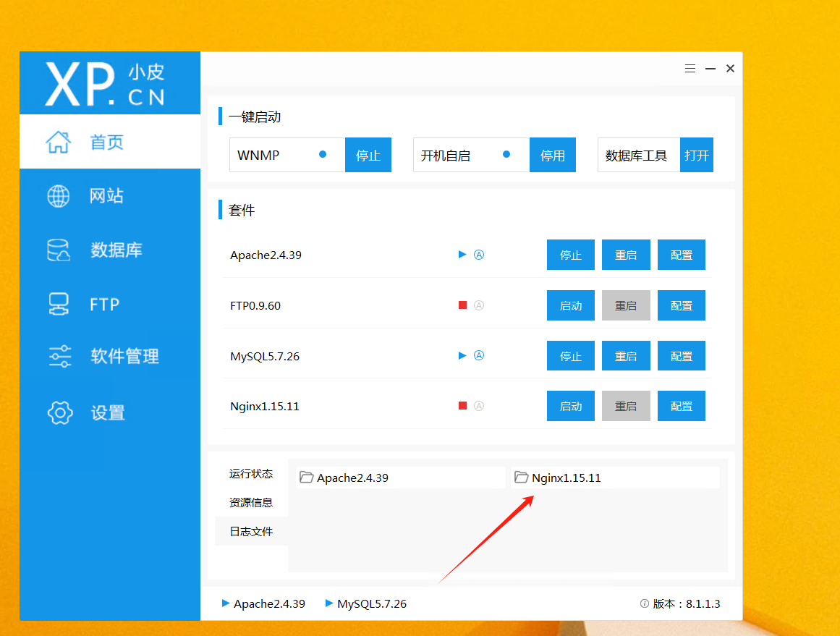840x636 pixels.
Task: Click the 开机自启 field
Action: (x=472, y=155)
